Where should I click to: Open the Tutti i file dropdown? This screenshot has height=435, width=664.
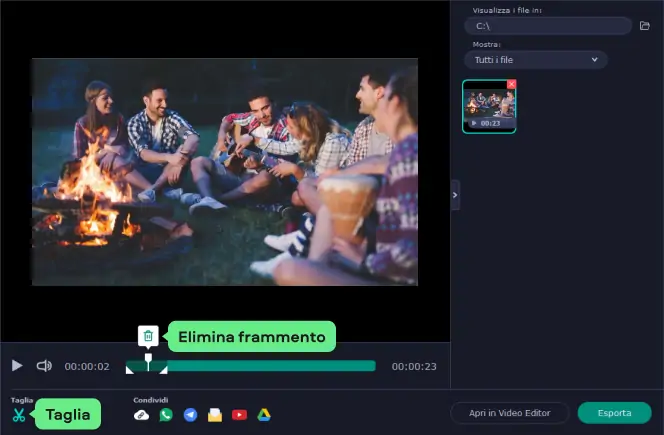[x=536, y=60]
